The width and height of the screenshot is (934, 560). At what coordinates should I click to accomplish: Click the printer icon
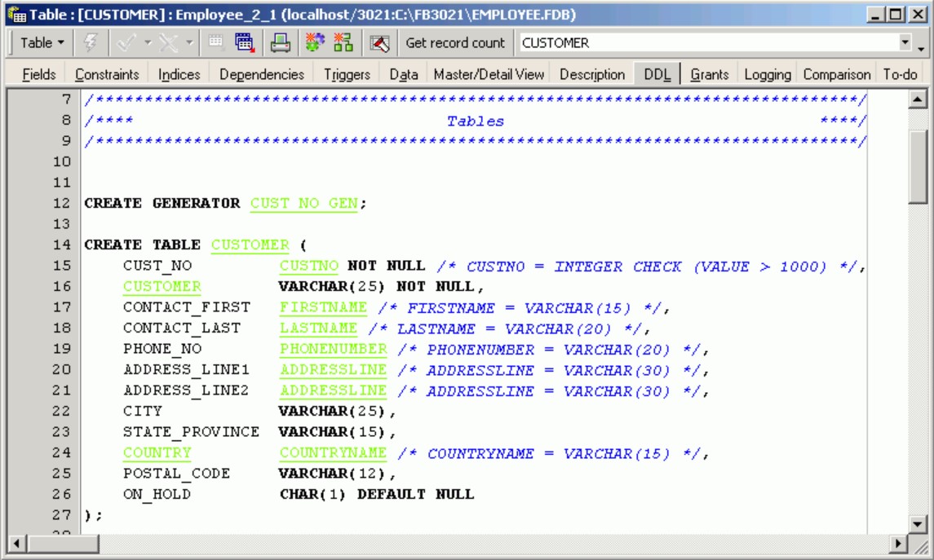[x=280, y=42]
